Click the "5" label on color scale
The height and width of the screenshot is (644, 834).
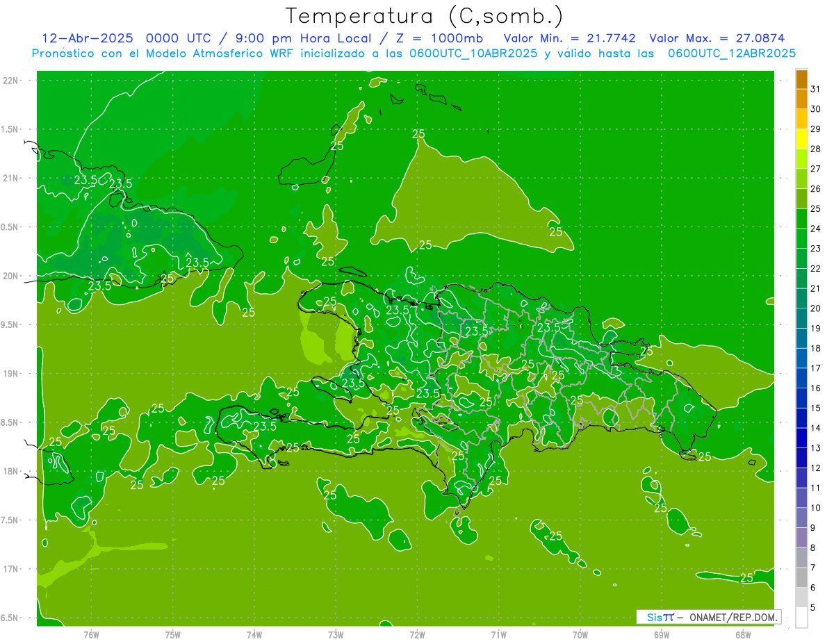point(813,608)
